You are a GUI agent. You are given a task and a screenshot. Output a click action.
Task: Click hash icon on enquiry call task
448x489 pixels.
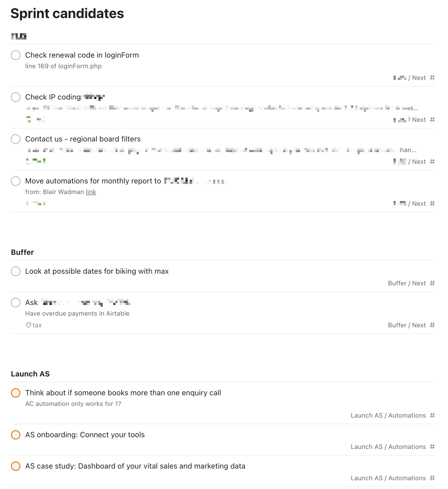[432, 415]
